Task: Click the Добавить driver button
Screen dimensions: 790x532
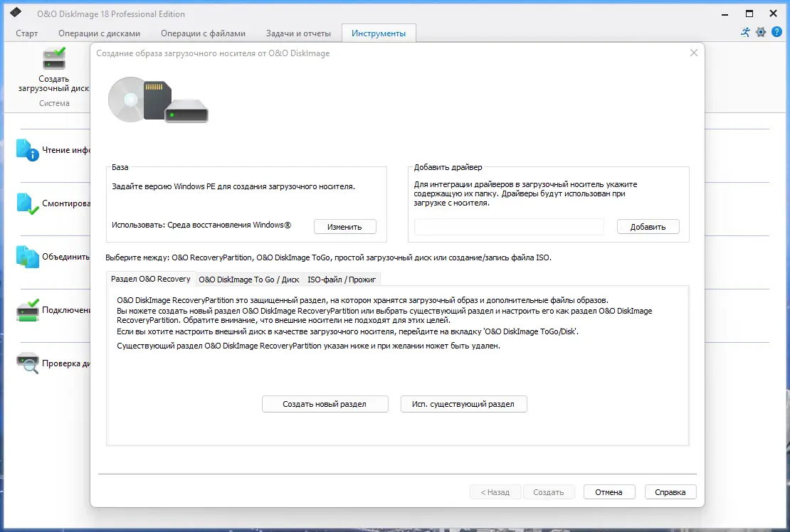Action: (x=648, y=226)
